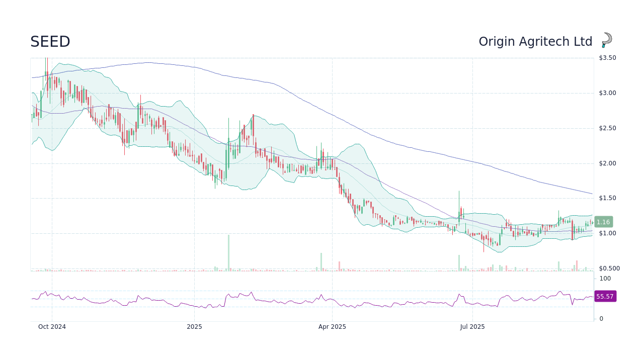Image resolution: width=644 pixels, height=362 pixels.
Task: Select the Oct 2024 axis label
Action: 52,327
